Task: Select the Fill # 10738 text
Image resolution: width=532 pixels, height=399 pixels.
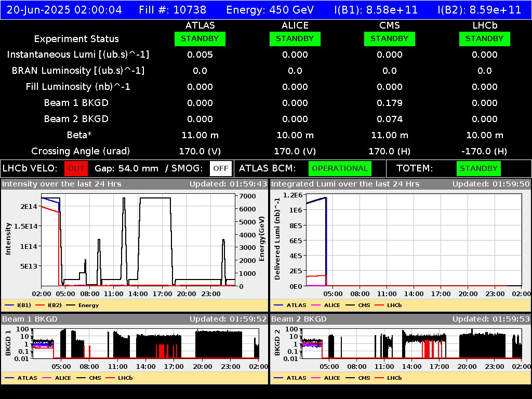Action: (x=172, y=10)
